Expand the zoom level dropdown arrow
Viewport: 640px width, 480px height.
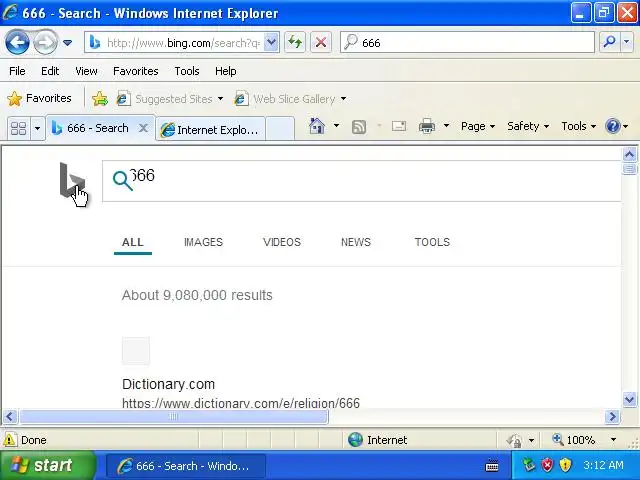tap(613, 440)
